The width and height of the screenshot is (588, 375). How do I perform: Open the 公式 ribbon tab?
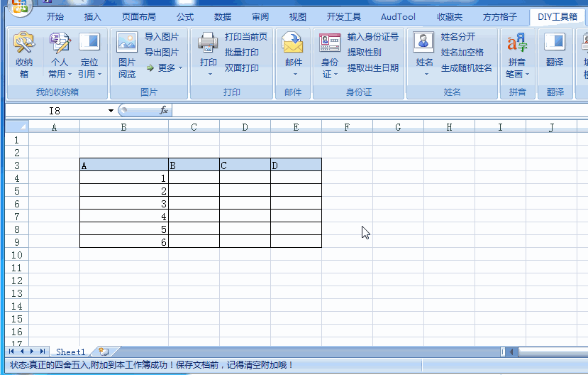[x=185, y=16]
